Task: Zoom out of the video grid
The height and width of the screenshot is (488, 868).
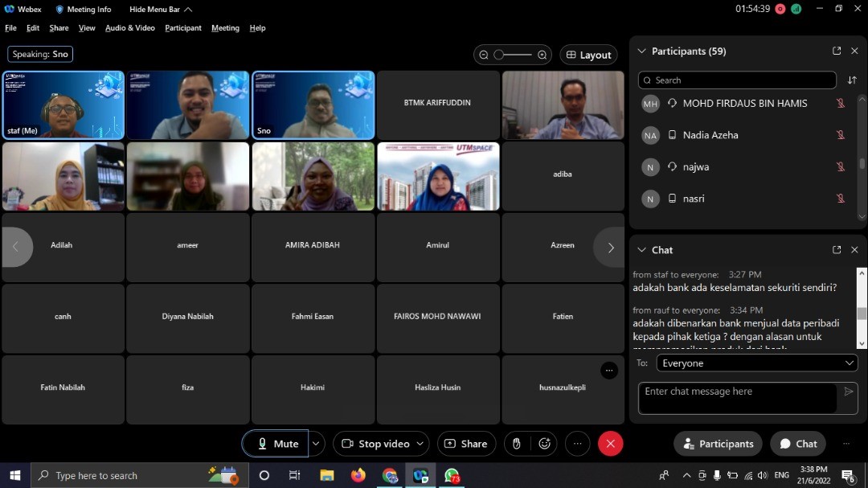Action: pyautogui.click(x=484, y=55)
